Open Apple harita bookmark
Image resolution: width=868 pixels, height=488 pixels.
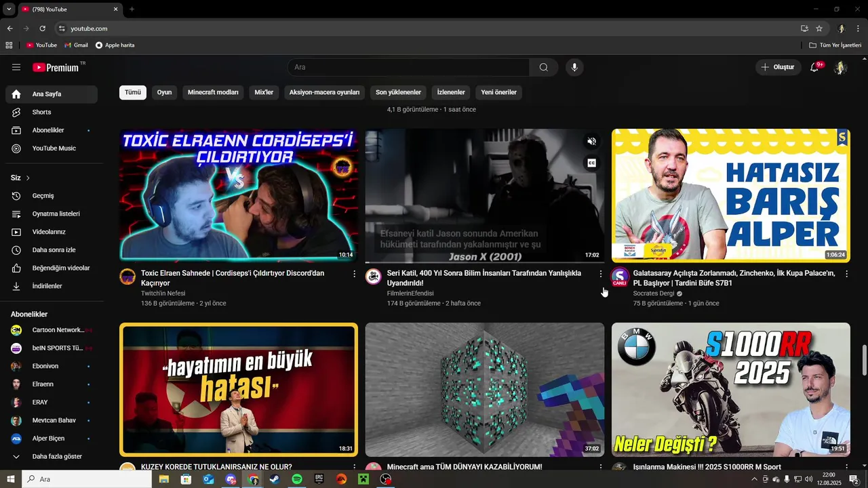(x=115, y=45)
